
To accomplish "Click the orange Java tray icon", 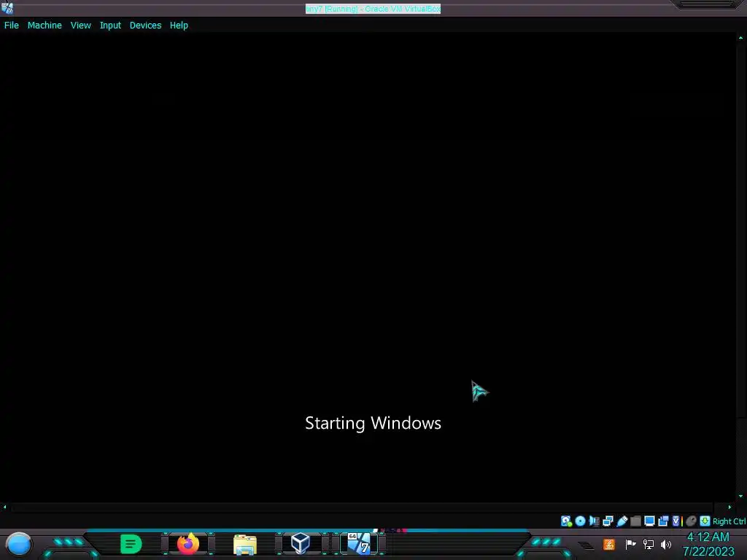I will pos(609,544).
